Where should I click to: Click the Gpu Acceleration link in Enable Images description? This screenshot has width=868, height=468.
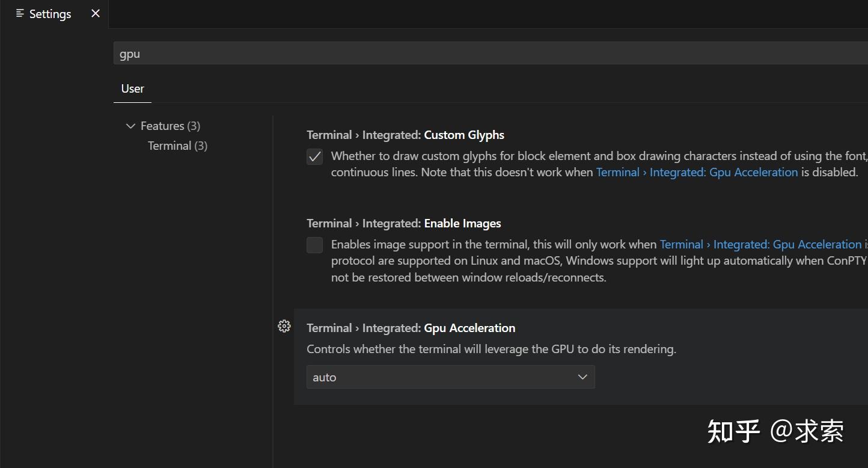[762, 244]
